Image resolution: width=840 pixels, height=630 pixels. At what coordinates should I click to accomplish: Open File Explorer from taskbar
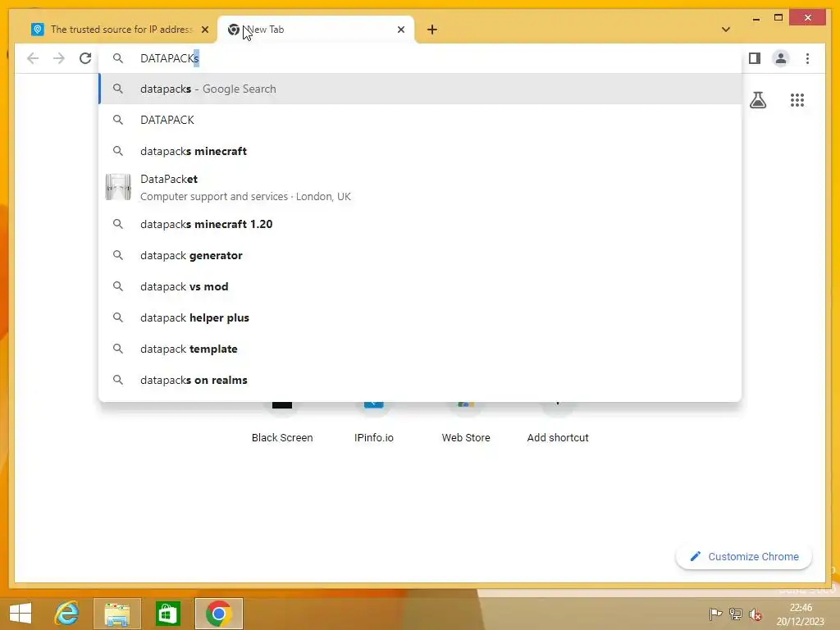(x=117, y=614)
